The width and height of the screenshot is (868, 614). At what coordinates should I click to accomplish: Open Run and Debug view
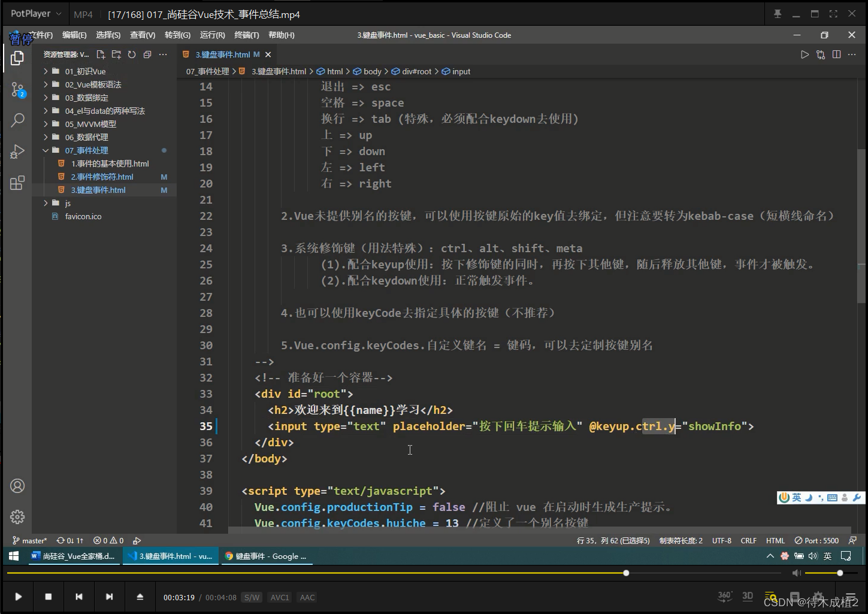pyautogui.click(x=17, y=152)
